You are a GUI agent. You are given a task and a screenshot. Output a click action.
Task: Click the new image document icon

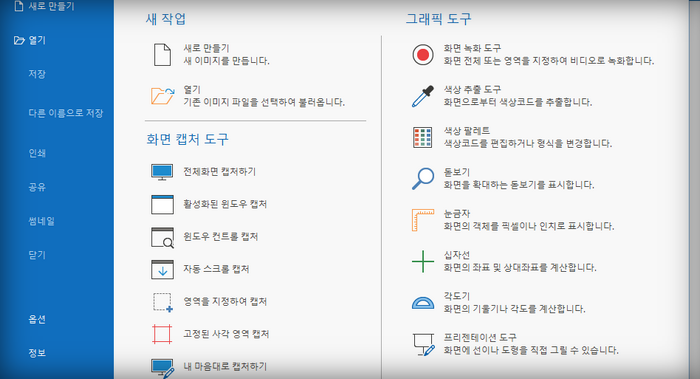[x=162, y=54]
